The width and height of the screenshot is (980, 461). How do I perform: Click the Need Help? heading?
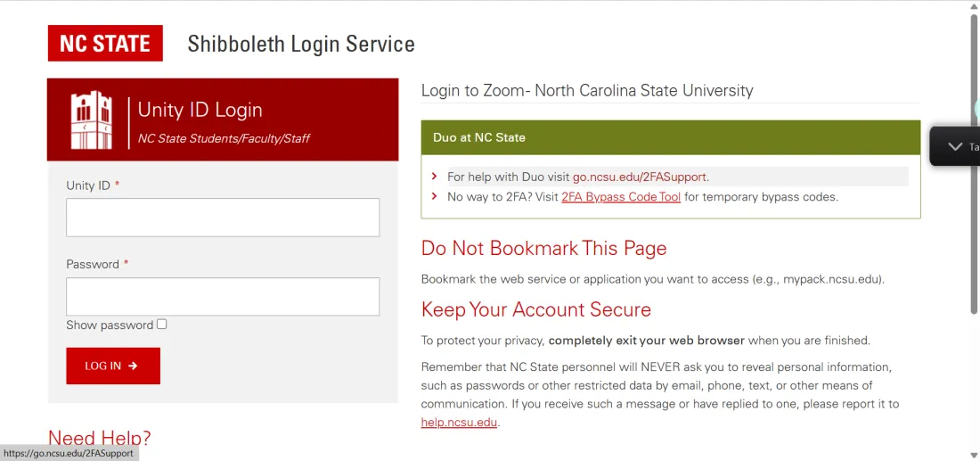click(x=100, y=439)
